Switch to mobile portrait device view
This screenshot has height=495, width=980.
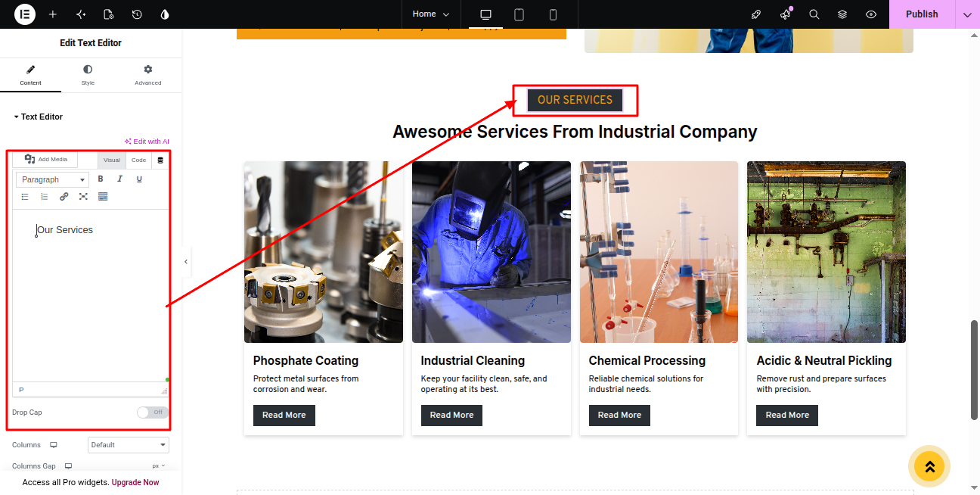tap(553, 14)
